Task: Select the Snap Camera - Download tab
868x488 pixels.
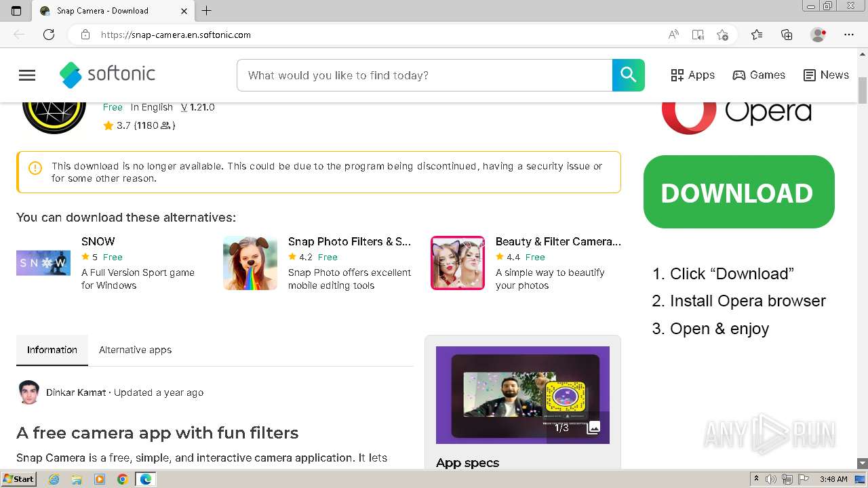Action: coord(113,11)
